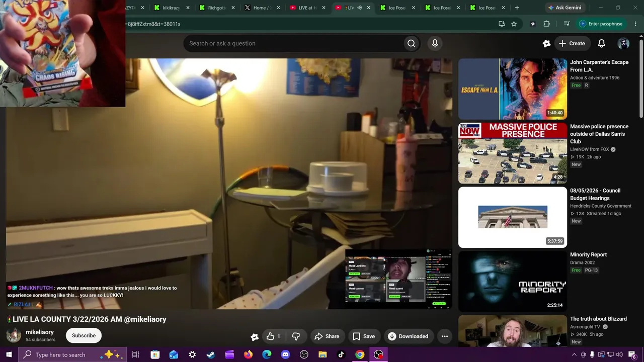Screen dimensions: 644x362
Task: Close the X Home tab
Action: (x=277, y=8)
